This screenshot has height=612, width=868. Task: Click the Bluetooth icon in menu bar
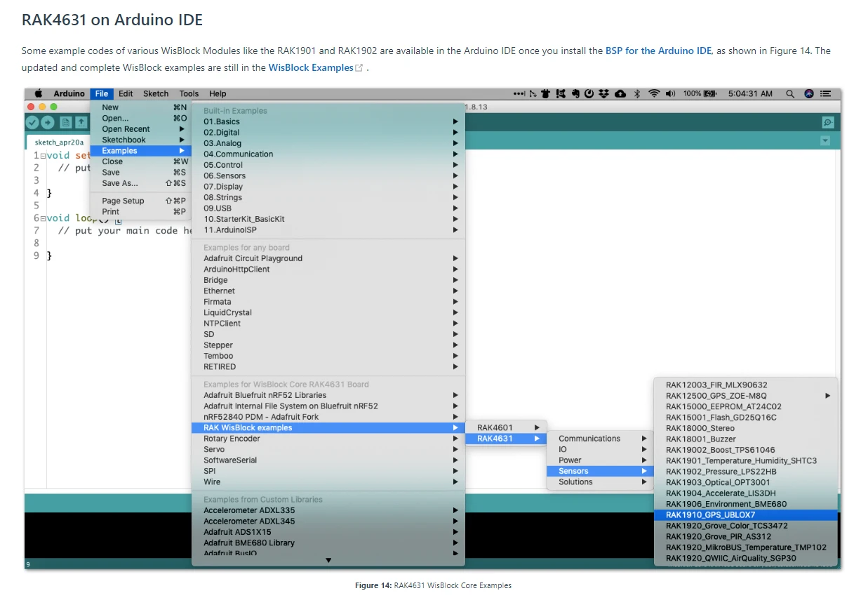click(x=638, y=93)
